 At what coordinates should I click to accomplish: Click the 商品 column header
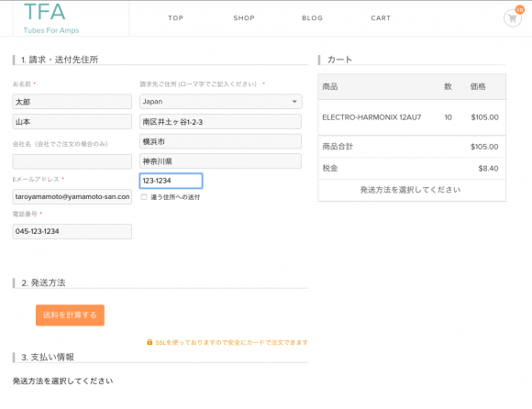coord(330,86)
